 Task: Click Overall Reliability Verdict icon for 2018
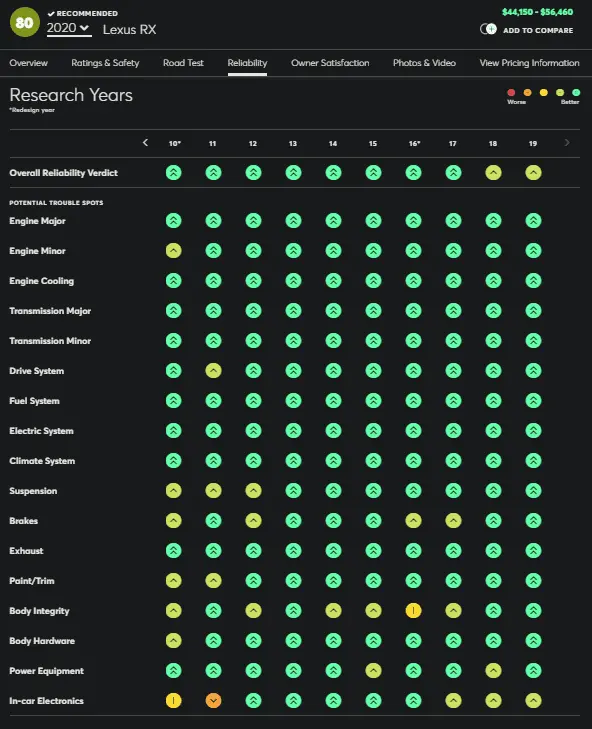pos(493,173)
